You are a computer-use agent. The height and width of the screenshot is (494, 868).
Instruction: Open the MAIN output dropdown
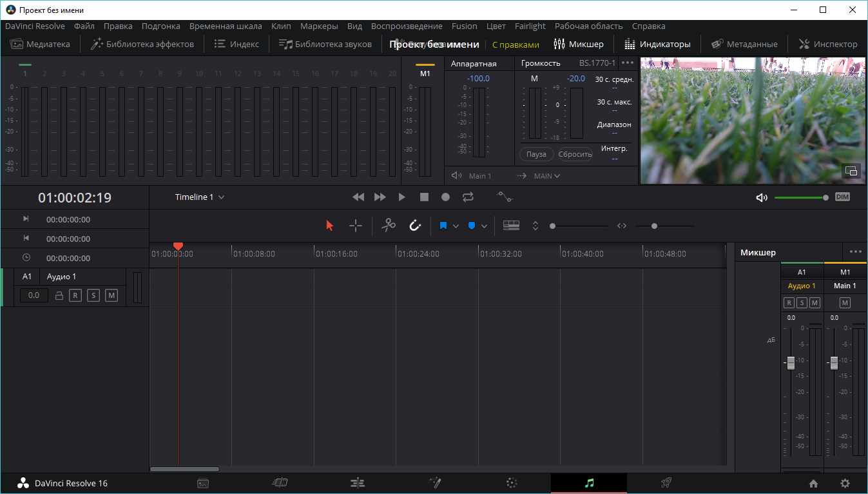click(546, 175)
